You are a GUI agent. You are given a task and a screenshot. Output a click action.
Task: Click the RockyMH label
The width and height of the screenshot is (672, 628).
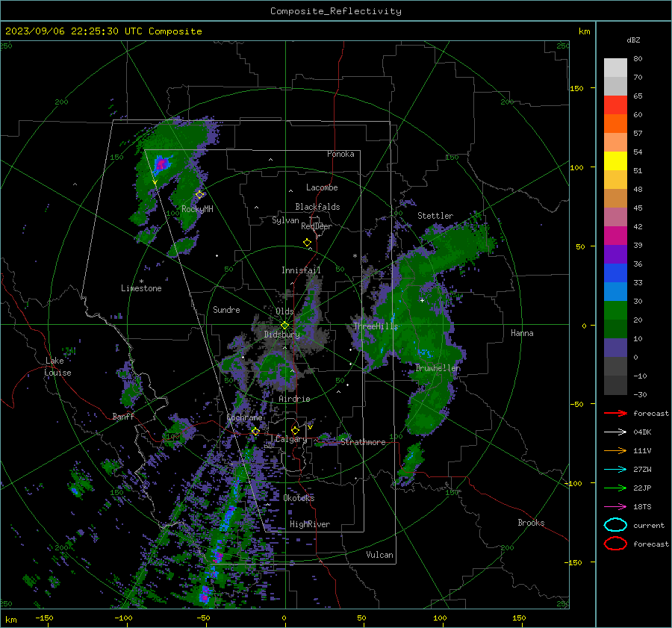pyautogui.click(x=197, y=209)
